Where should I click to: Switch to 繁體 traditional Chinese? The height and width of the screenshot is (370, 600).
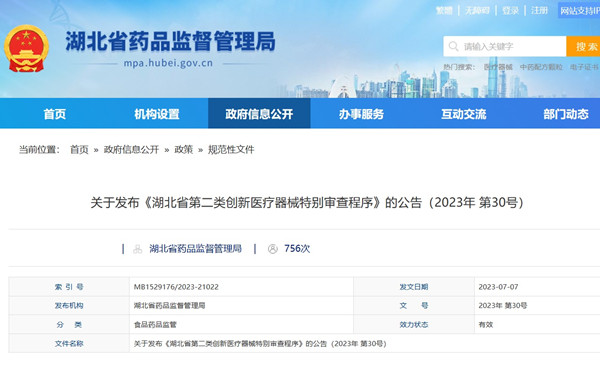(x=444, y=10)
